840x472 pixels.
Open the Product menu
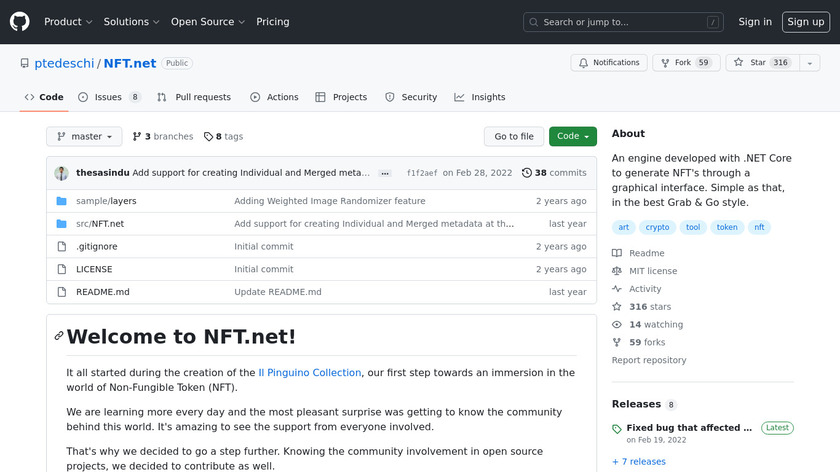point(68,22)
